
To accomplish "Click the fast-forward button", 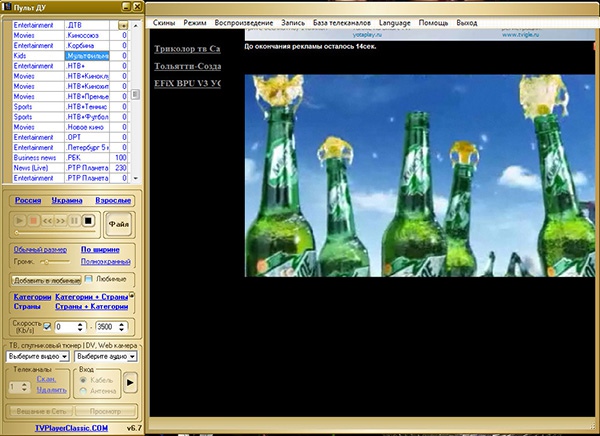I will click(x=61, y=221).
